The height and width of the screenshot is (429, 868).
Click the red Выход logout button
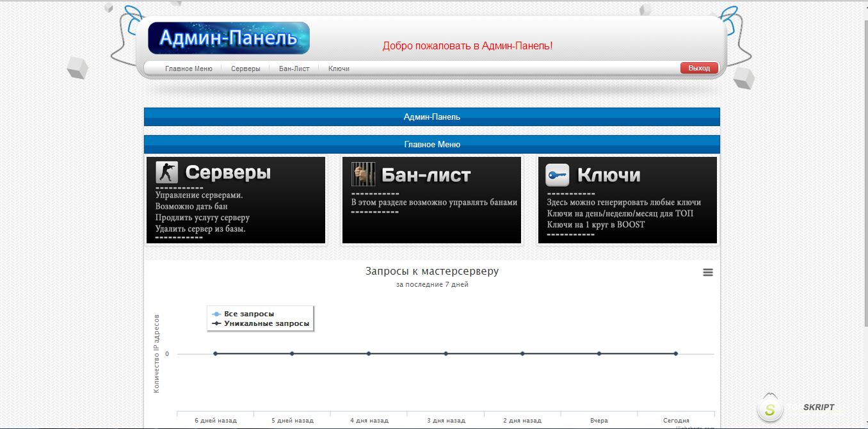[699, 68]
